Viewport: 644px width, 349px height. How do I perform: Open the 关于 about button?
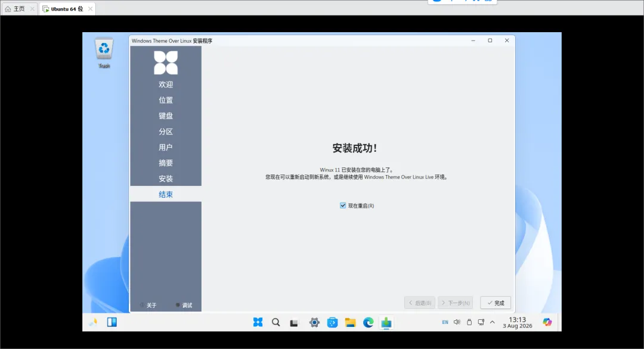(148, 305)
